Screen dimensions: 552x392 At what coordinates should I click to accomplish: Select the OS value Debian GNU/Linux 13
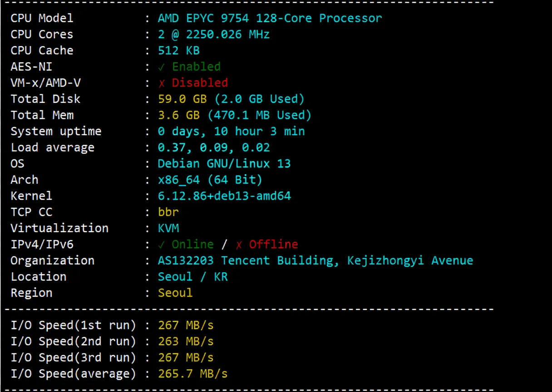[224, 164]
